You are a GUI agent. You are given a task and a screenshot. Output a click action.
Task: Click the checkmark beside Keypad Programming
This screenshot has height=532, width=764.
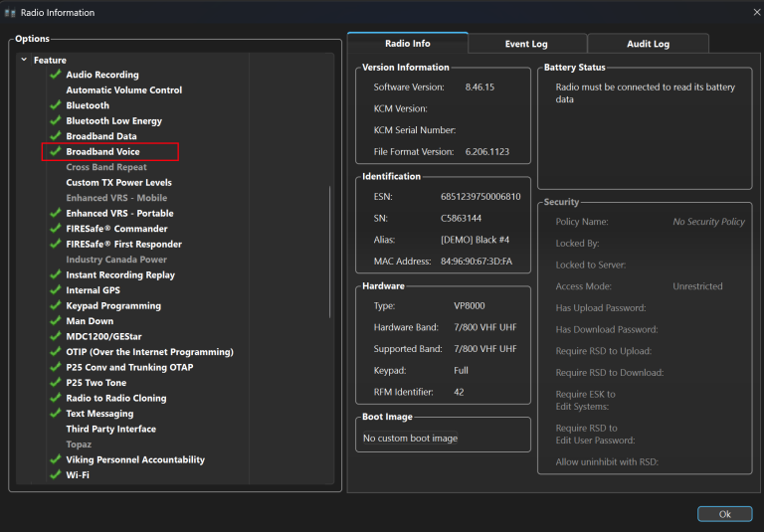pyautogui.click(x=56, y=306)
